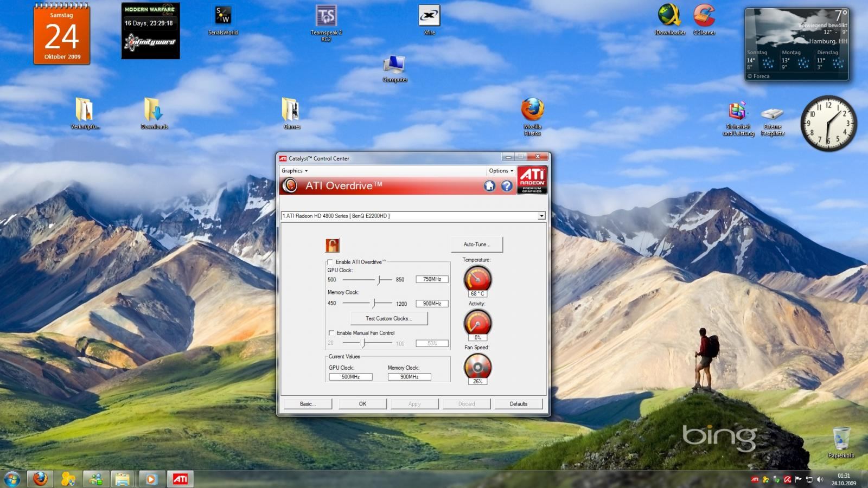Screen dimensions: 868x488
Task: Open Teamspeak 2 RC2 desktop icon
Action: point(326,23)
